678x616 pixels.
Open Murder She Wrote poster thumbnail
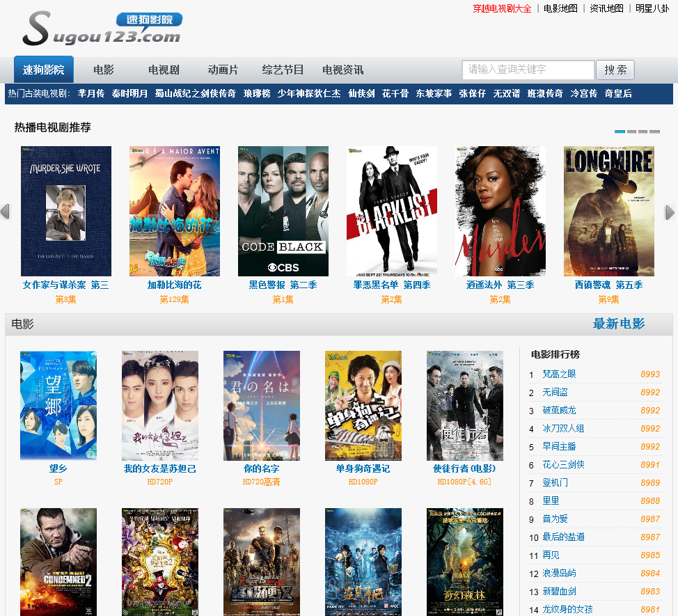[66, 211]
